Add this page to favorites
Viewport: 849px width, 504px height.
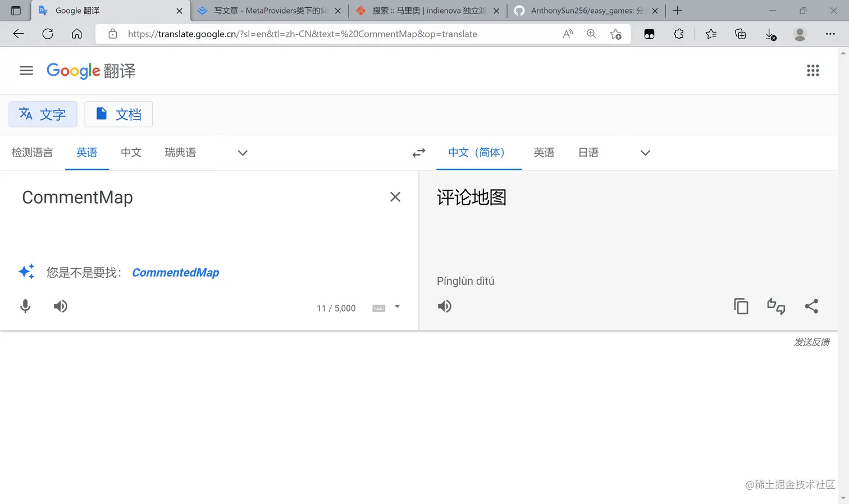click(616, 34)
